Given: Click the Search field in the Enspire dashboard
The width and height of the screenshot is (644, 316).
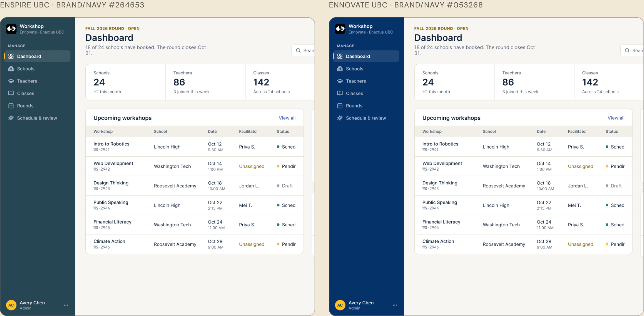Looking at the screenshot, I should click(303, 51).
